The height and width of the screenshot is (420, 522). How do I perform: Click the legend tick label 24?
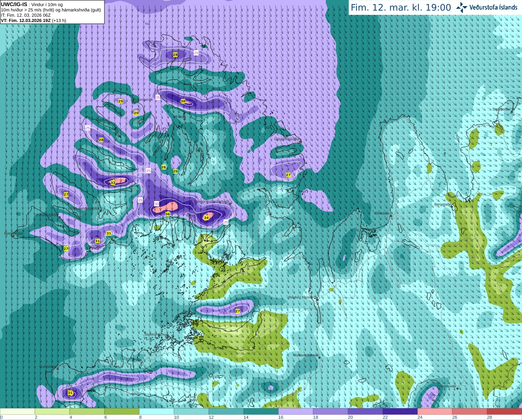click(420, 417)
